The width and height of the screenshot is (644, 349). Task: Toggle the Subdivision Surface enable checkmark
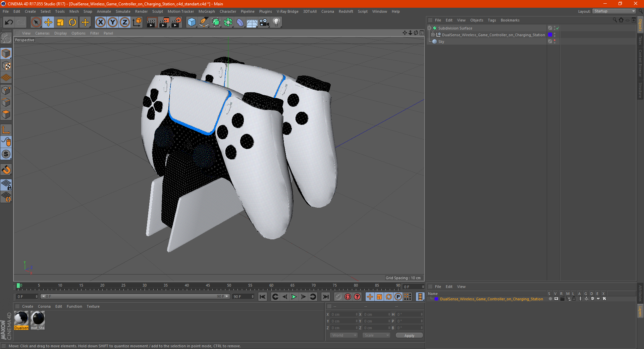(x=557, y=28)
